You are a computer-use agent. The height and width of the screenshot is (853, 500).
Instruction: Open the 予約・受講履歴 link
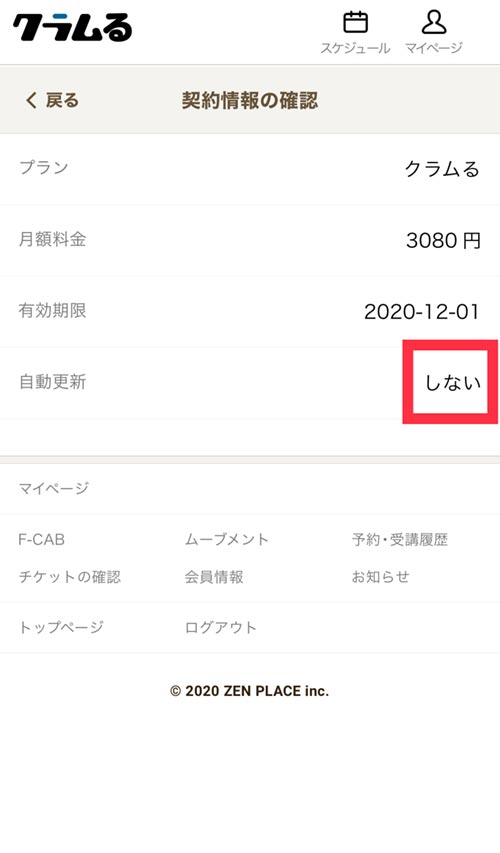pos(399,540)
